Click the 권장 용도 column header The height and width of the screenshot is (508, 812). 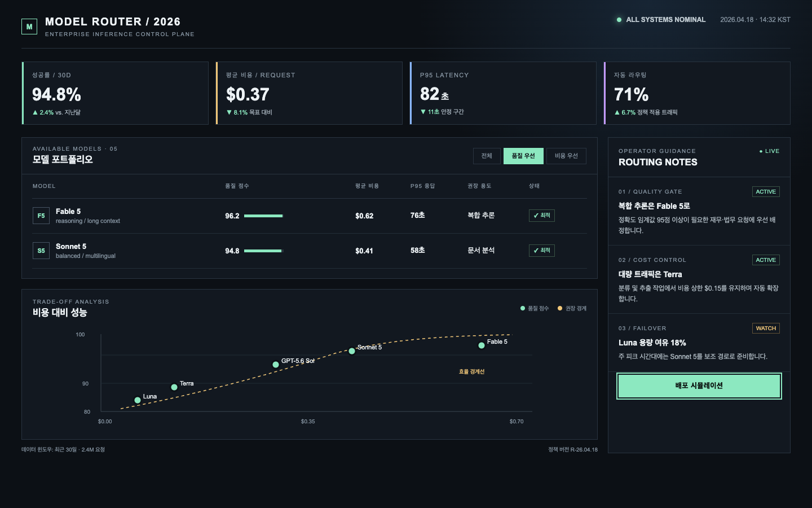pyautogui.click(x=479, y=186)
